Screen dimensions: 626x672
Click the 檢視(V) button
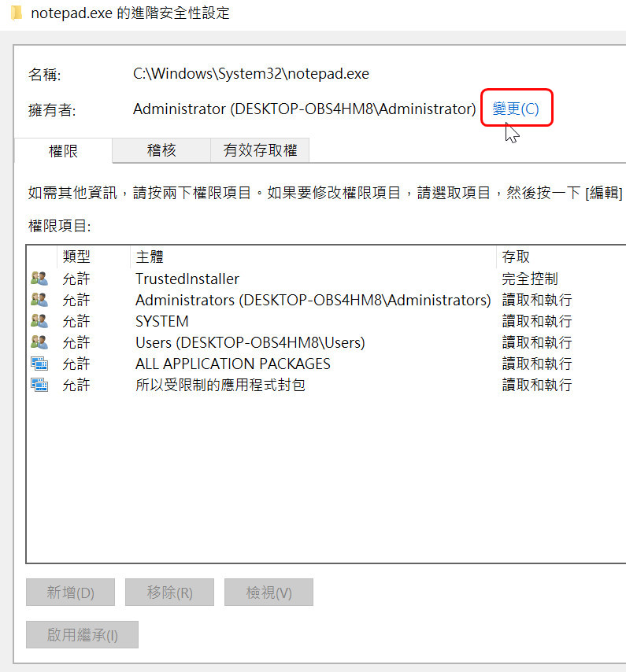point(269,593)
